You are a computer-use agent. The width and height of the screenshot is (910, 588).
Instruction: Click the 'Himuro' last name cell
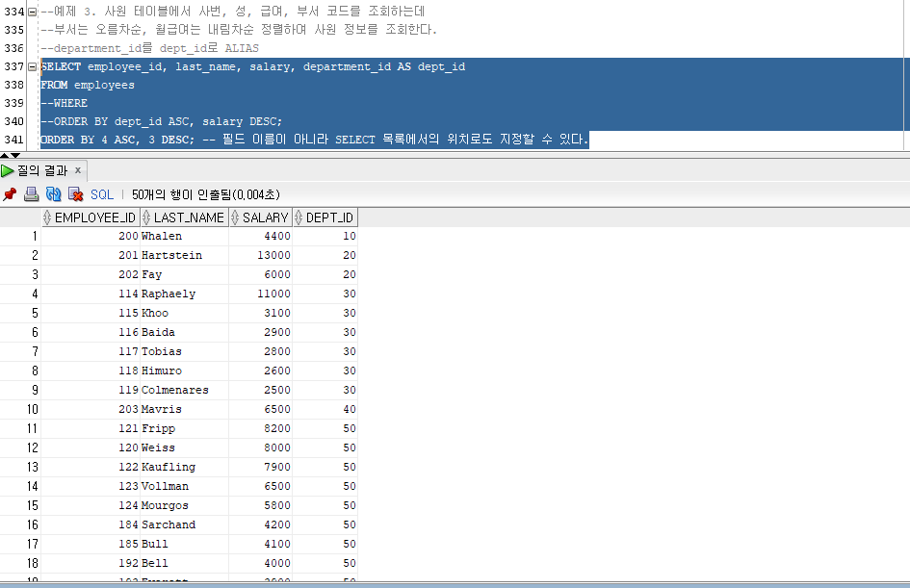tap(185, 371)
